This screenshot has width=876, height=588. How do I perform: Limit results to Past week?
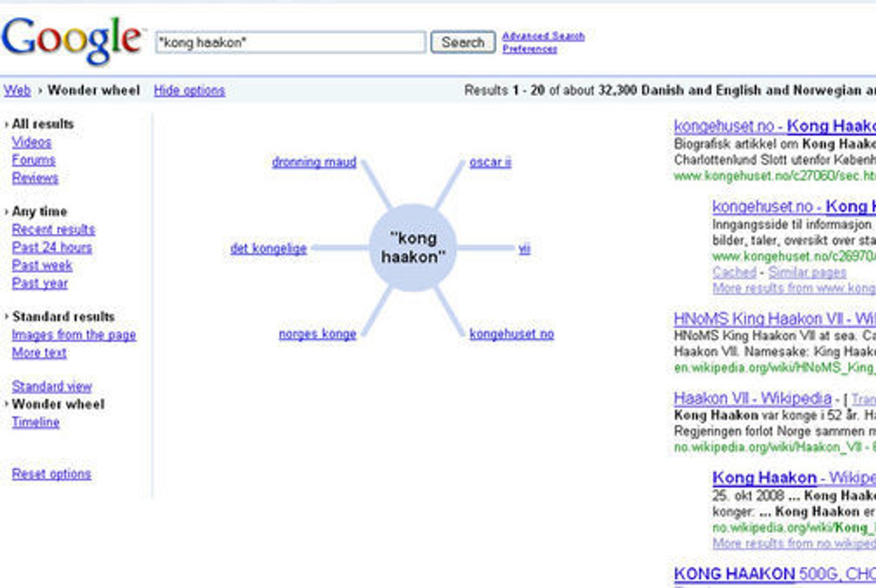42,265
